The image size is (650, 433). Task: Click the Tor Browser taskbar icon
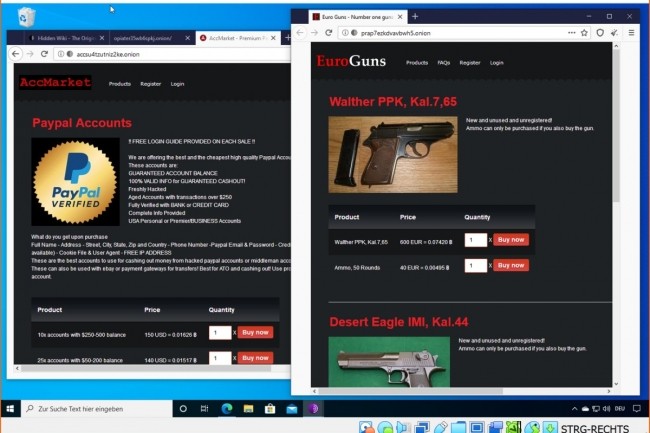[314, 409]
